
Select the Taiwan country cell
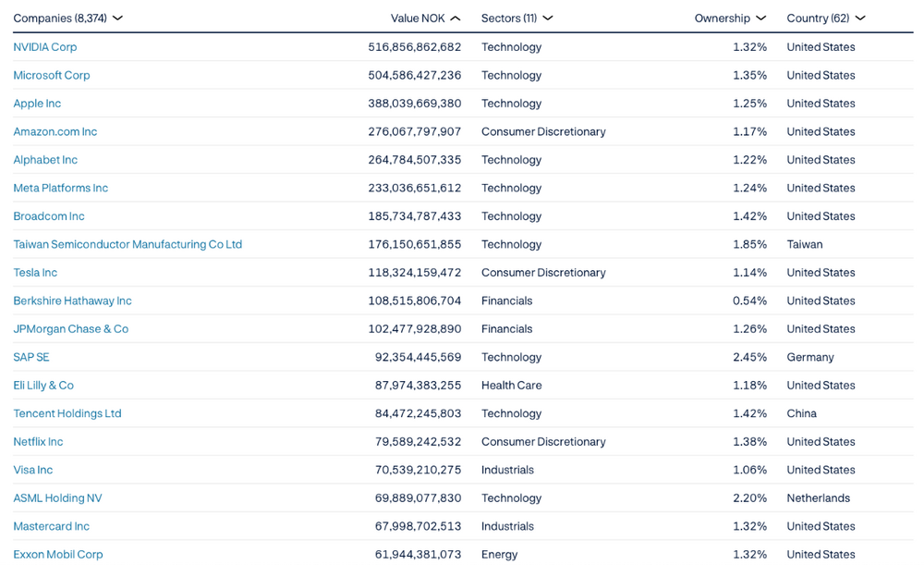coord(805,244)
